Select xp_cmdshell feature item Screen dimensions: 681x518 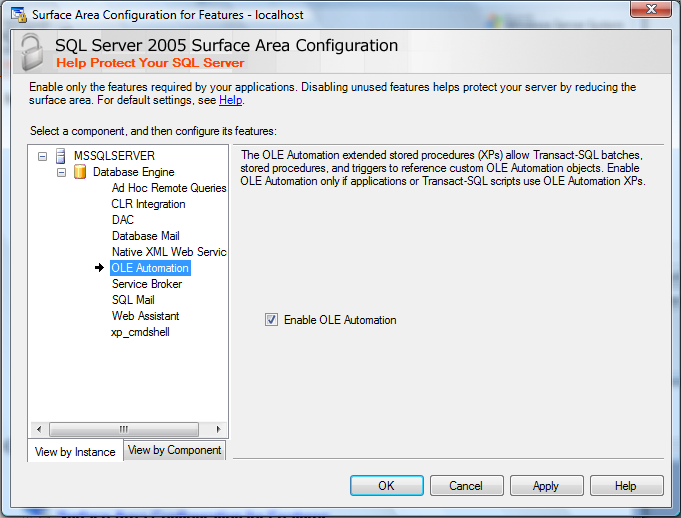coord(140,332)
